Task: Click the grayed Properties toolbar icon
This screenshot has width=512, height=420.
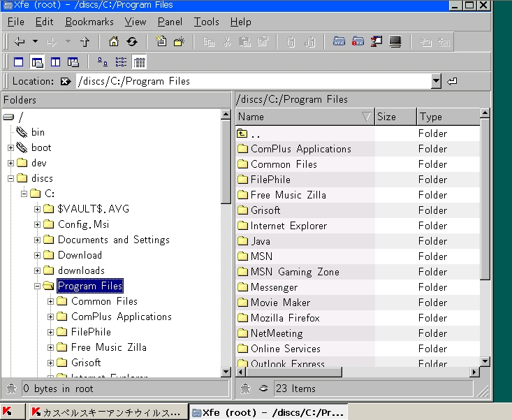Action: 263,42
